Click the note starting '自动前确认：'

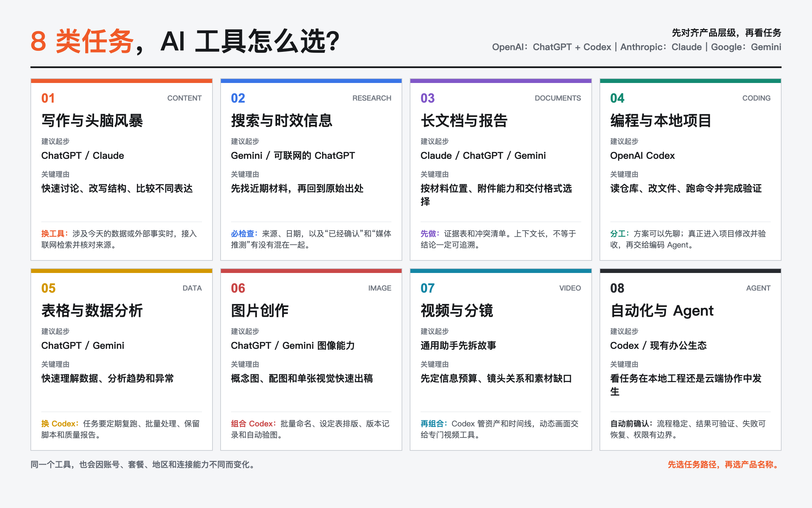(x=688, y=429)
